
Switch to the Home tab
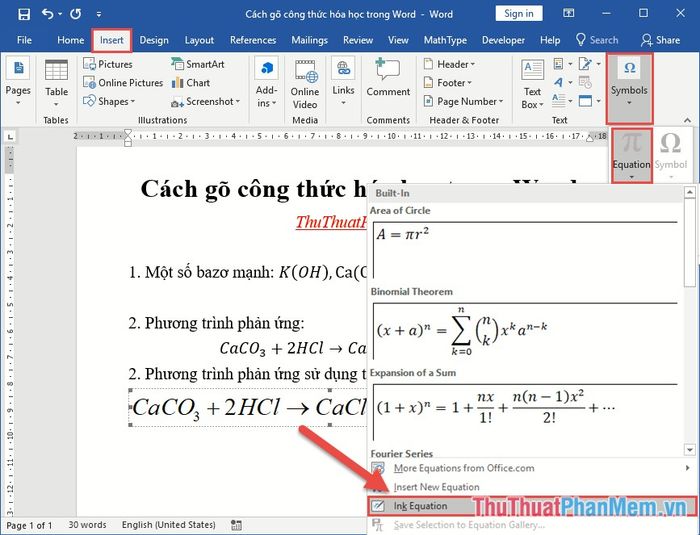click(71, 40)
